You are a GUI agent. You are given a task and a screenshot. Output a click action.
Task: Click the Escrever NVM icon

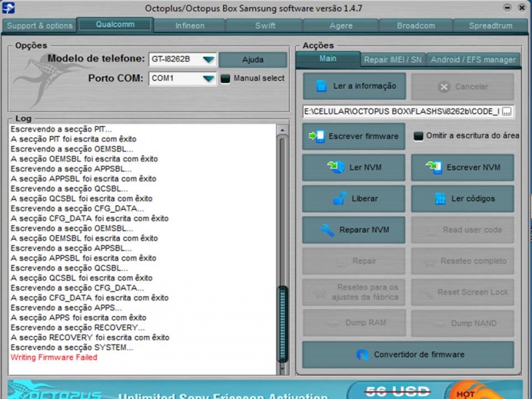point(434,167)
